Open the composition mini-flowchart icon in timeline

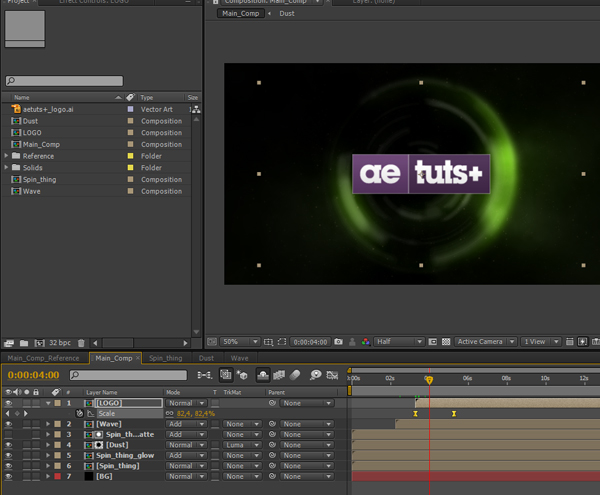[x=205, y=375]
